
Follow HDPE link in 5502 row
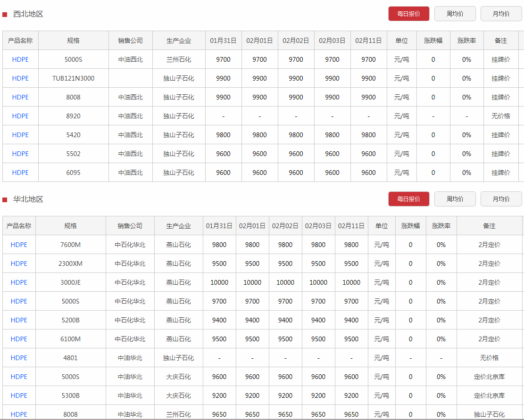20,154
